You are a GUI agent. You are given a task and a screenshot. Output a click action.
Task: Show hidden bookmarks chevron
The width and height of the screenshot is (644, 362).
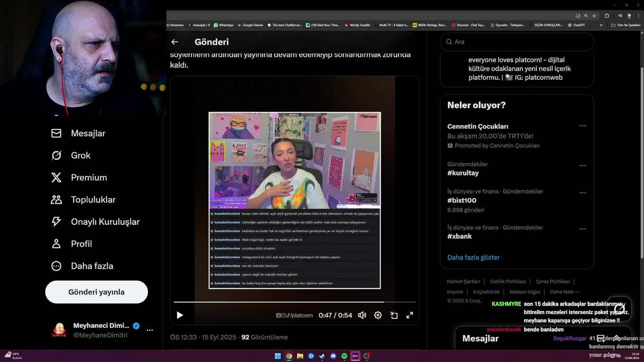tap(601, 25)
